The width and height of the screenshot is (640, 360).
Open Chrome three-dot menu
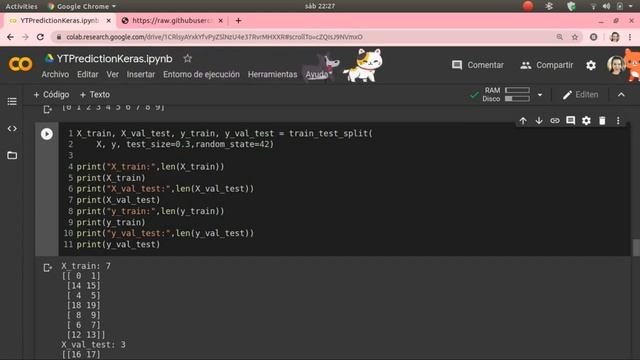click(630, 37)
